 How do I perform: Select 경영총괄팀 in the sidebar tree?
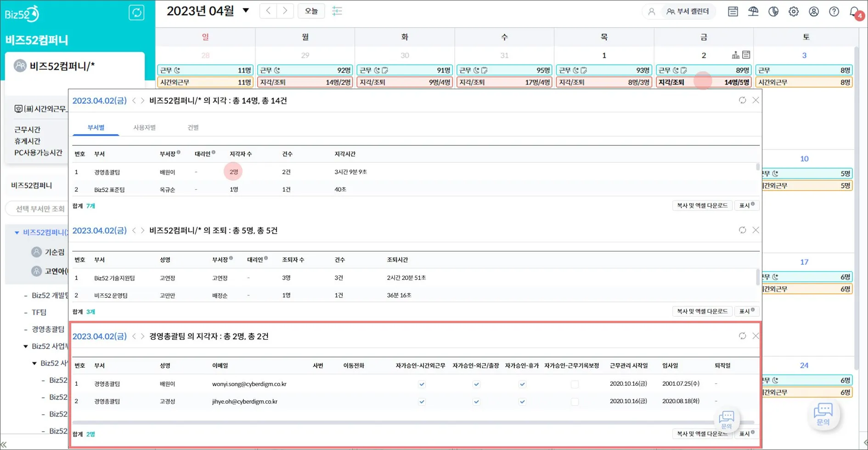click(48, 329)
